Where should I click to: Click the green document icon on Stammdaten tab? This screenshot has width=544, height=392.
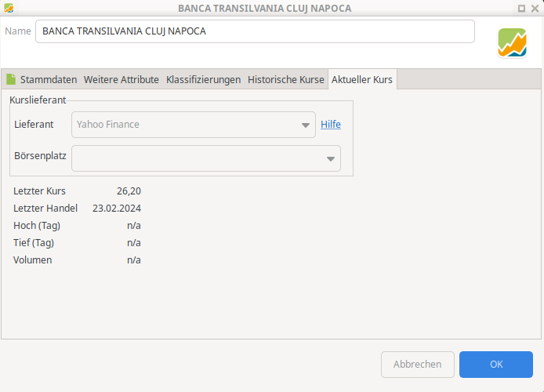point(11,79)
